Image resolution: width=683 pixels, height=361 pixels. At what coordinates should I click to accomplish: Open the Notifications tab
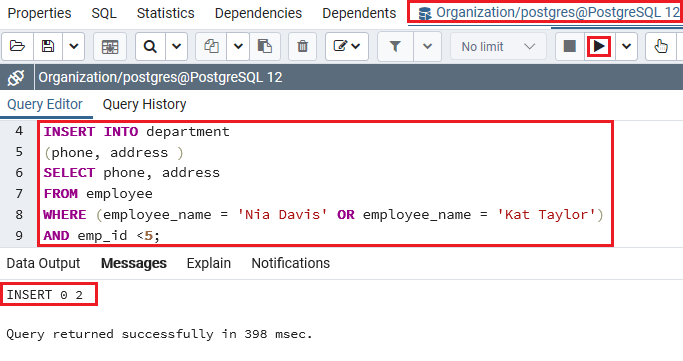(x=291, y=263)
